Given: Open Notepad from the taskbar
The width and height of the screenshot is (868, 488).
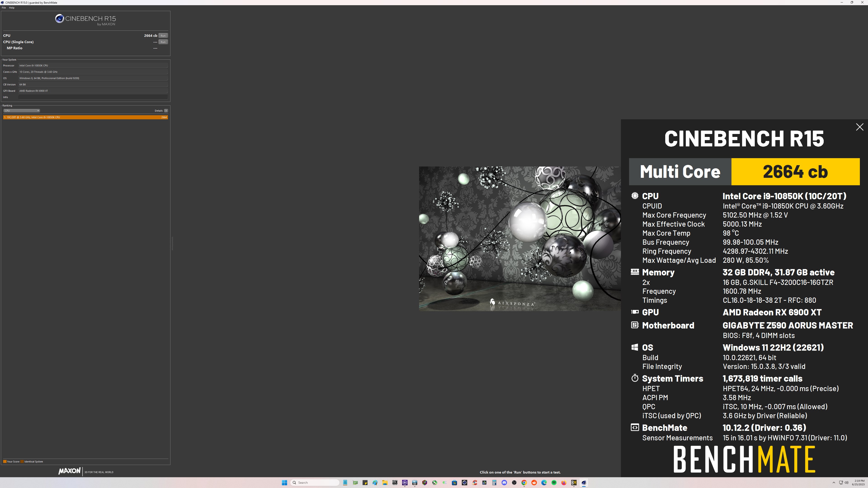Looking at the screenshot, I should pyautogui.click(x=345, y=483).
